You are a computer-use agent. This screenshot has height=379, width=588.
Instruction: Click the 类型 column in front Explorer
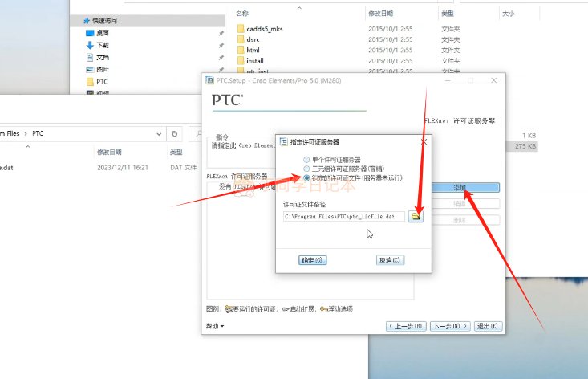tap(176, 153)
